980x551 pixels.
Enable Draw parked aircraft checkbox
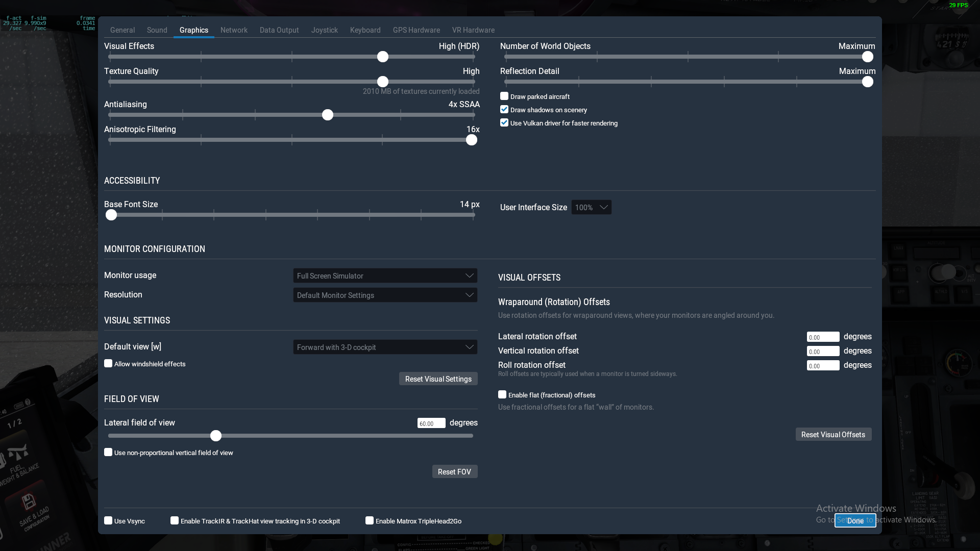pyautogui.click(x=504, y=96)
